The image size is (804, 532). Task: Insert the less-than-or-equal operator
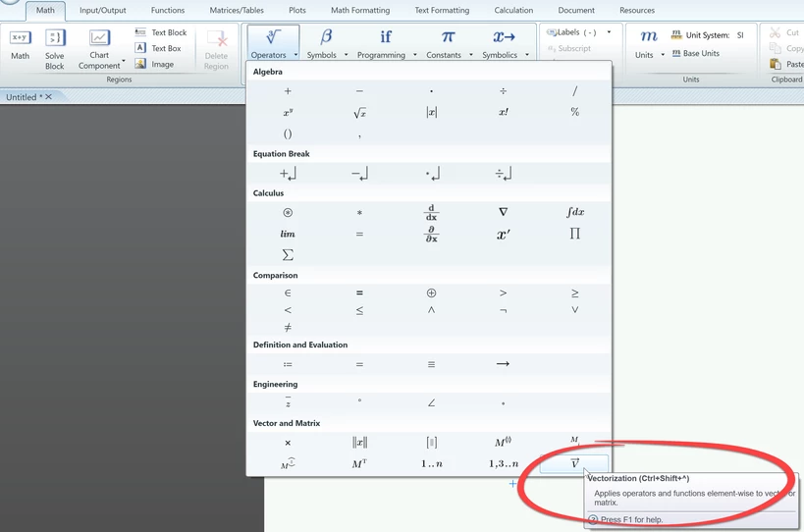pos(359,310)
